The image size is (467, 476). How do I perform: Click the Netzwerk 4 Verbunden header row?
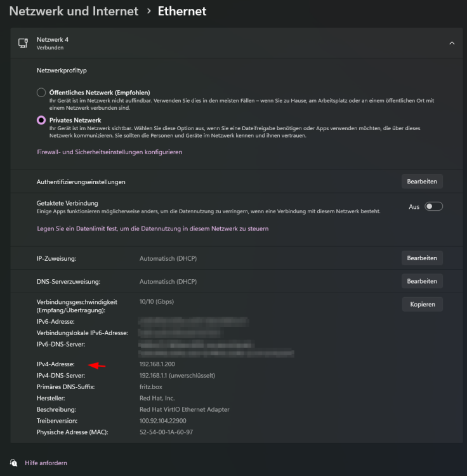click(x=237, y=43)
